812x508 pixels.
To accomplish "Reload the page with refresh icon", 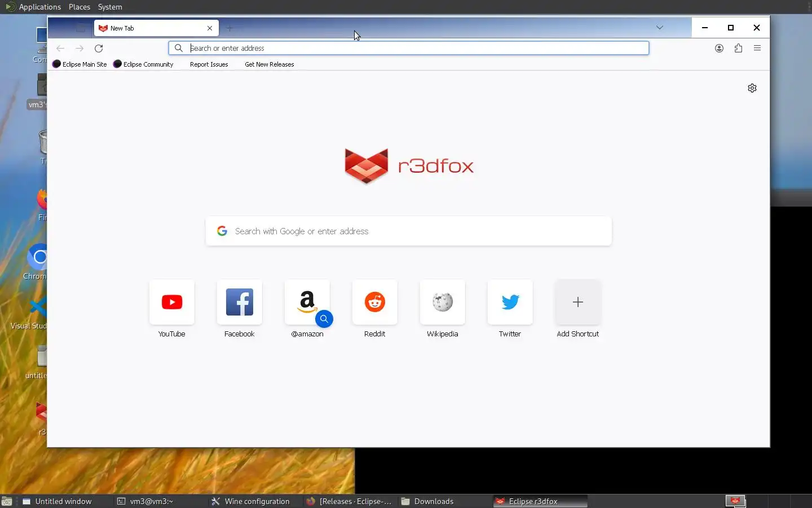I will click(99, 49).
